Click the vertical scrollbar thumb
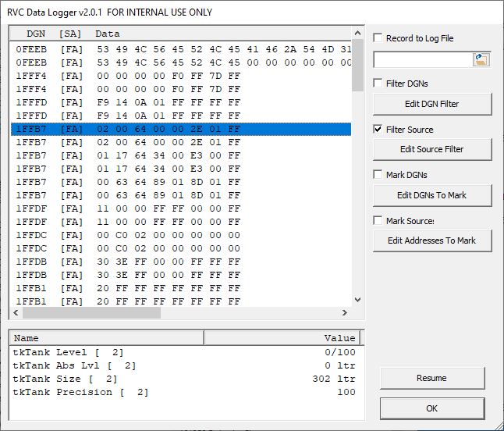The width and height of the screenshot is (504, 431). pyautogui.click(x=358, y=66)
